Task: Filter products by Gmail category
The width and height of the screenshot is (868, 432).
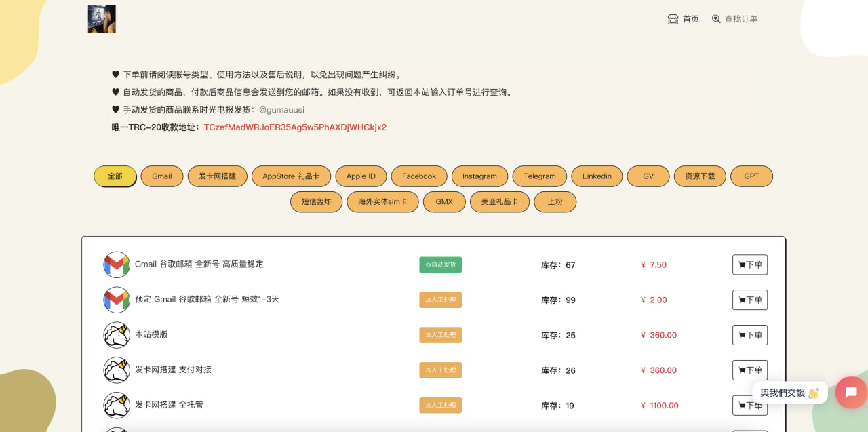Action: (x=162, y=176)
